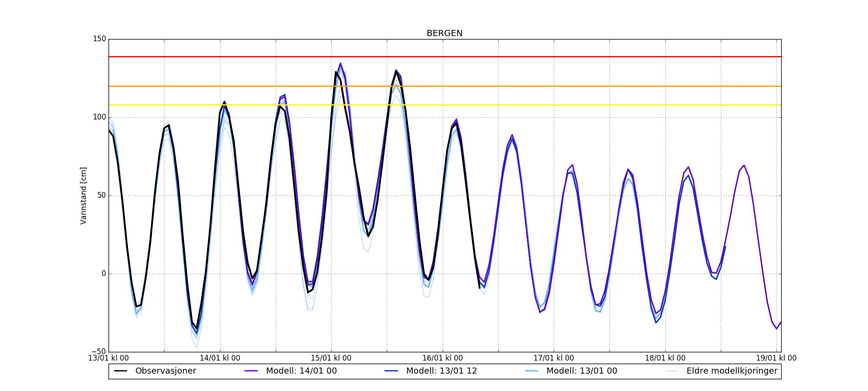Select the 'Modell: 13/01 12' legend entry

click(441, 371)
